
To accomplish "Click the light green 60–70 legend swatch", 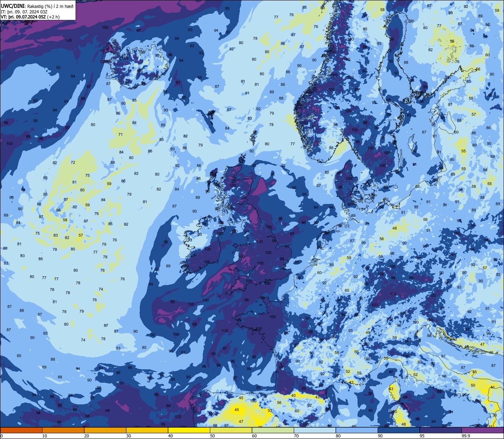I will [x=273, y=430].
